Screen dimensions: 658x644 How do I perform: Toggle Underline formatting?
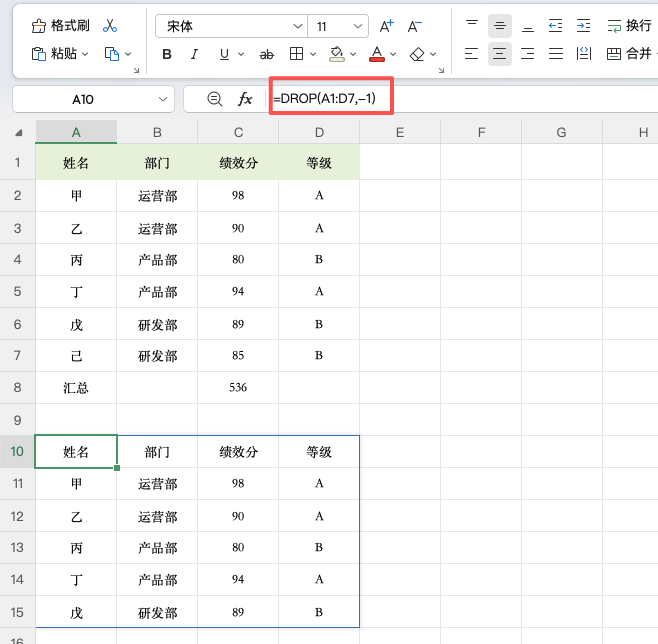tap(225, 54)
